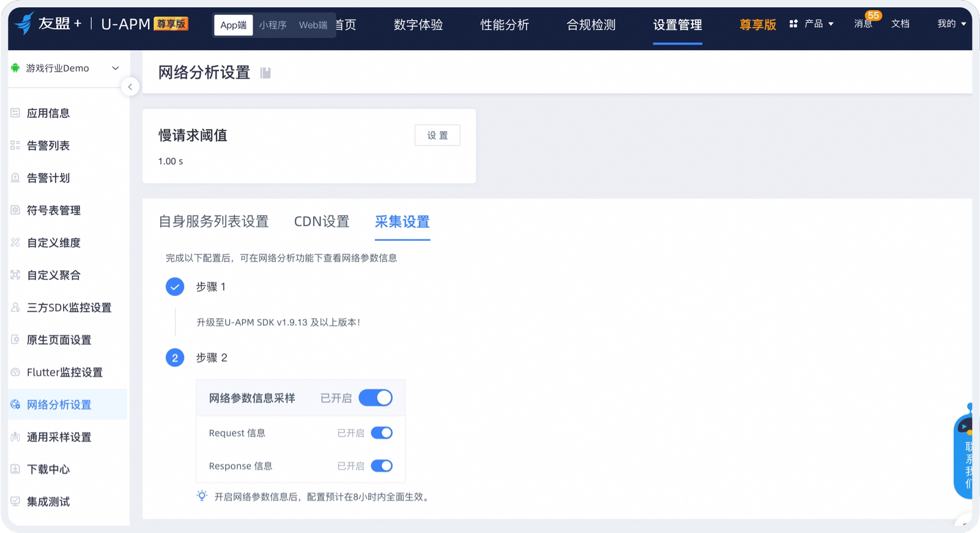
Task: Open the 合规检测 menu
Action: 591,25
